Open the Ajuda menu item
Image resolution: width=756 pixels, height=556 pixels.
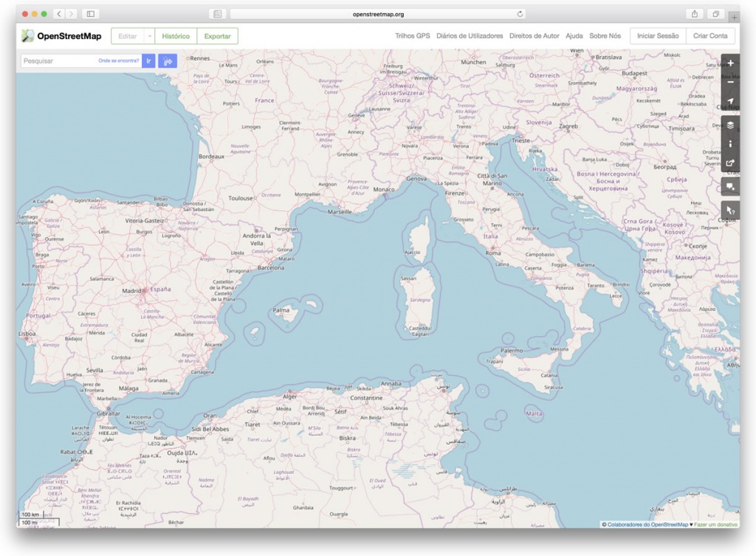click(574, 35)
